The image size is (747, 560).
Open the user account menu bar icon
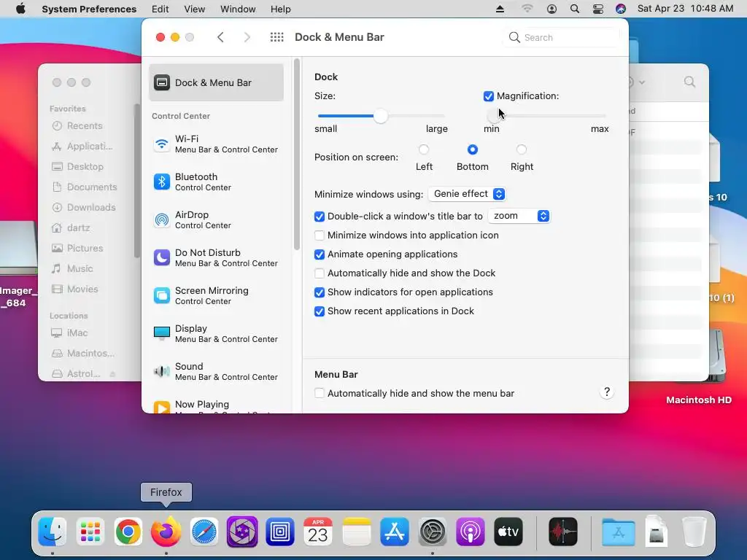pos(551,9)
